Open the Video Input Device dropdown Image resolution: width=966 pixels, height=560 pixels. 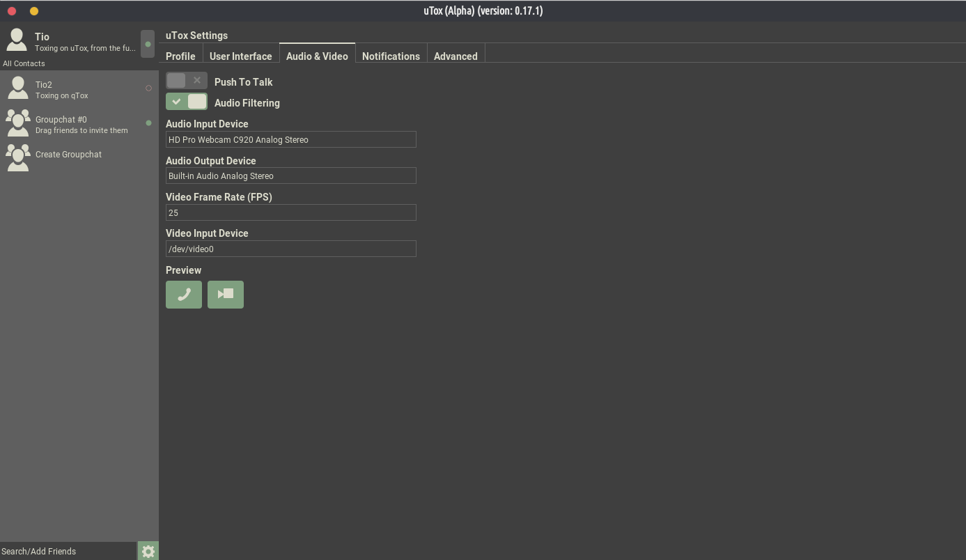(x=291, y=249)
